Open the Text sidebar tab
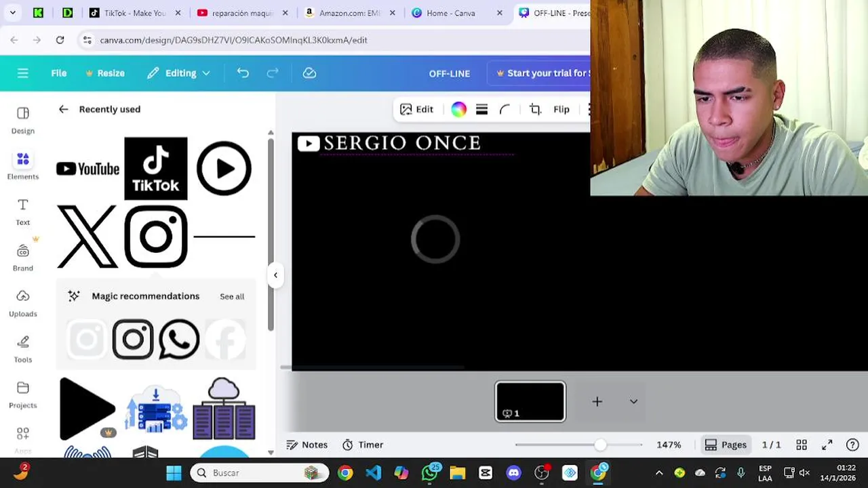This screenshot has height=488, width=868. pyautogui.click(x=23, y=211)
